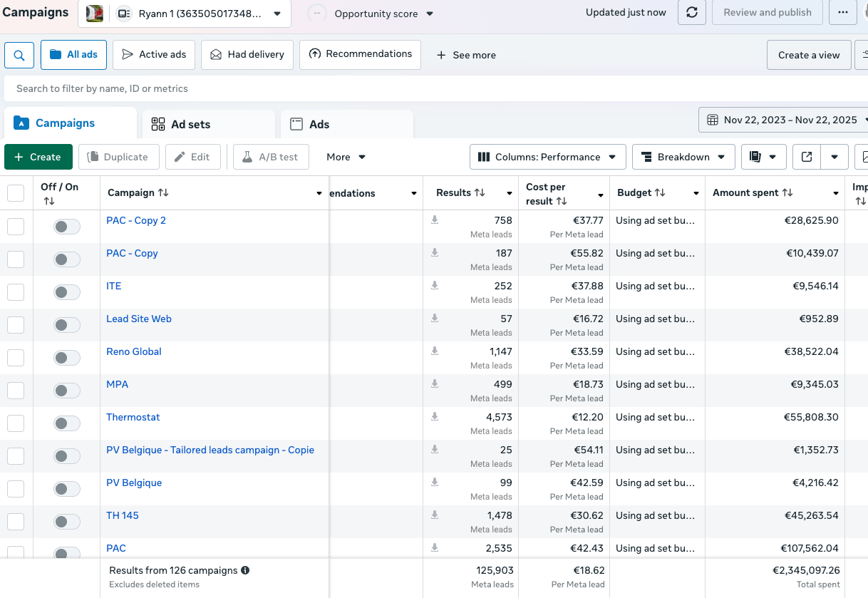
Task: Expand the Breakdown dropdown
Action: [683, 157]
